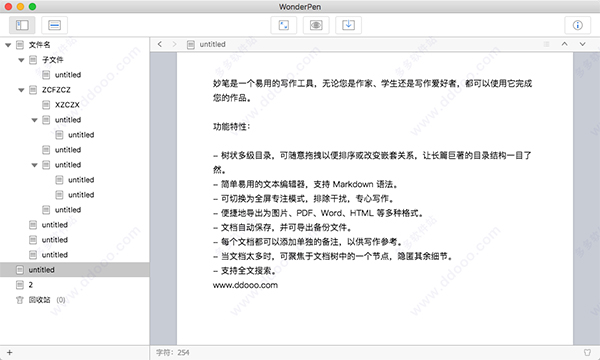Select the 文件名 document
The height and width of the screenshot is (360, 600).
pyautogui.click(x=39, y=45)
